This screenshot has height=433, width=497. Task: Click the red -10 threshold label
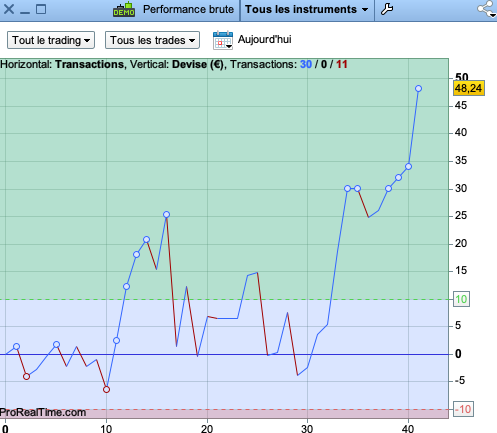click(463, 409)
